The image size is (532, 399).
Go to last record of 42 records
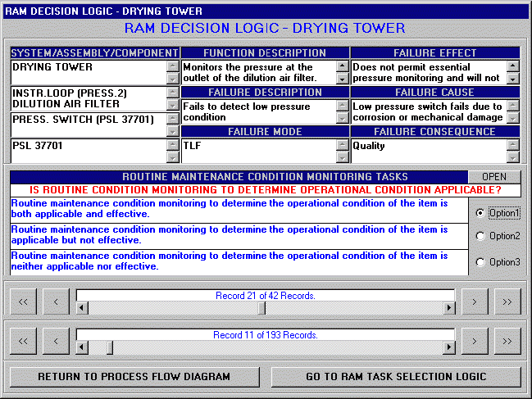(507, 302)
